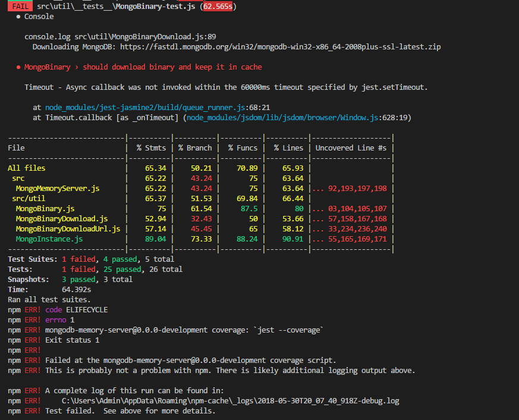Click the FAIL badge
Screen dimensions: 519x420
(x=20, y=7)
